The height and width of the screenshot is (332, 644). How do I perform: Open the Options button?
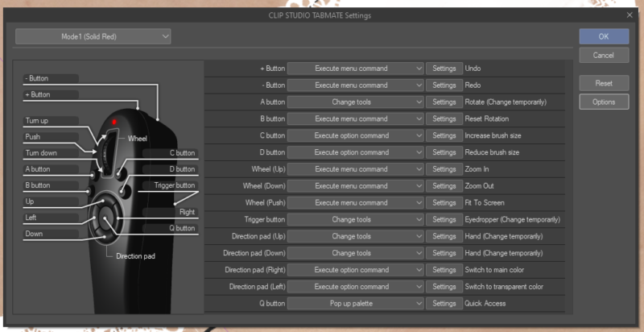(604, 102)
